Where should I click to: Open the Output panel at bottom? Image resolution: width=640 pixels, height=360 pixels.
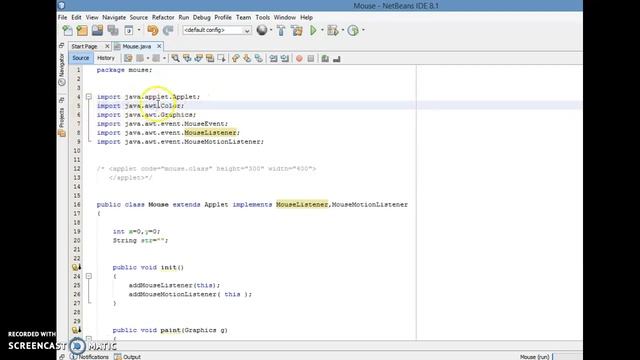128,357
